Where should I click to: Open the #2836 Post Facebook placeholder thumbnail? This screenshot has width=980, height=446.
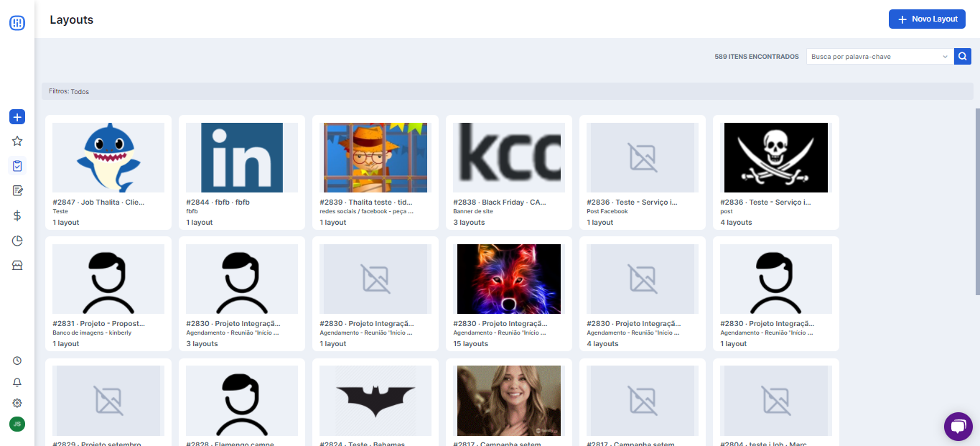point(643,157)
